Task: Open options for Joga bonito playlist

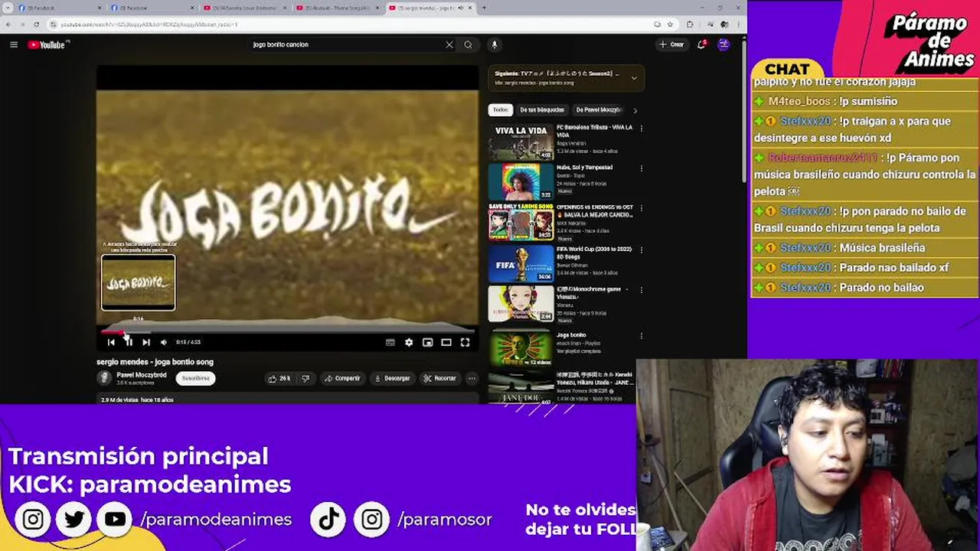Action: pyautogui.click(x=641, y=336)
